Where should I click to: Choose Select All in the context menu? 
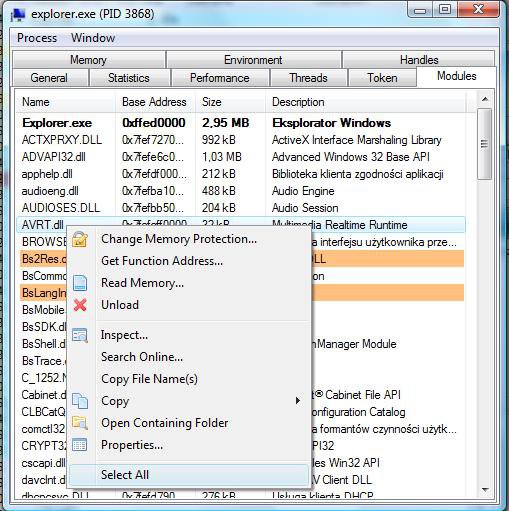click(x=189, y=475)
